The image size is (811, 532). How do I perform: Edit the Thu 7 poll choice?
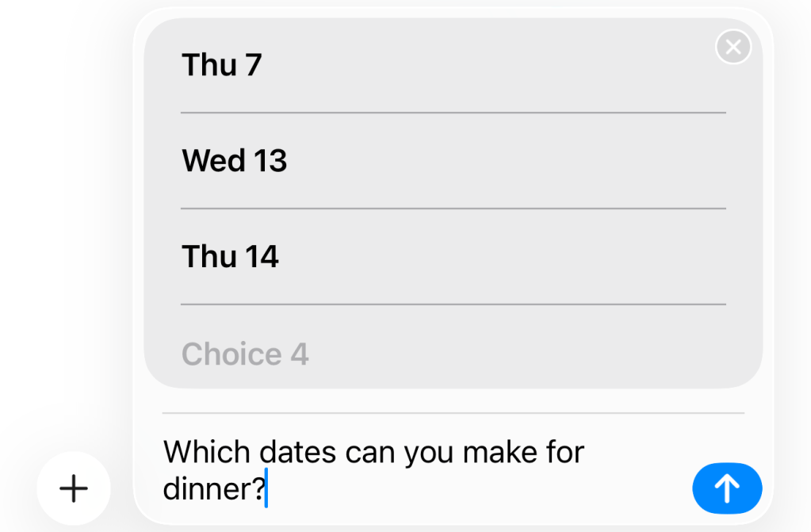pos(452,65)
